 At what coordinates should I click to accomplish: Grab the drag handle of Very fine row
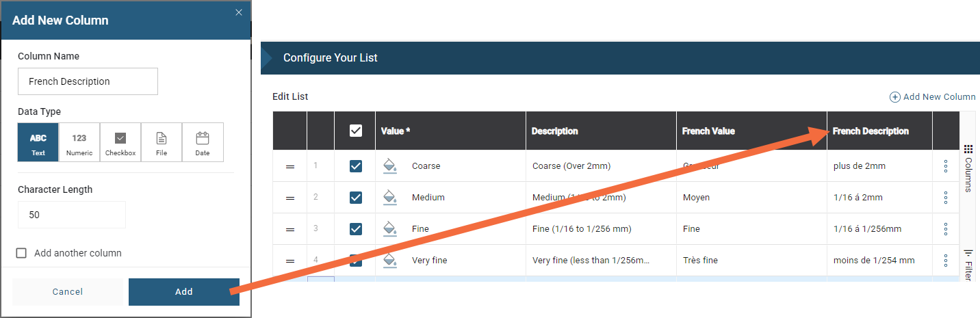click(289, 261)
